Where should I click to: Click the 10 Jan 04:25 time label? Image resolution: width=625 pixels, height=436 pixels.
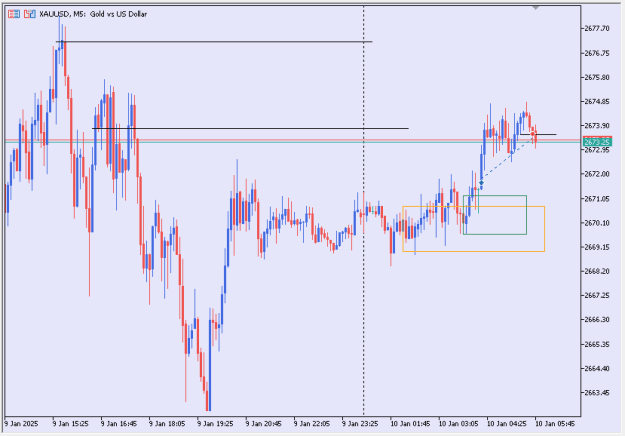coord(507,424)
